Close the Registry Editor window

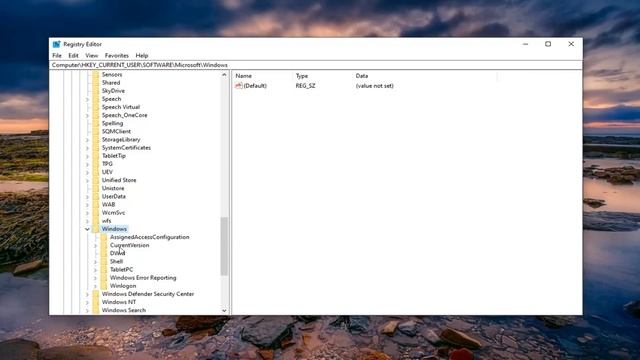(571, 44)
